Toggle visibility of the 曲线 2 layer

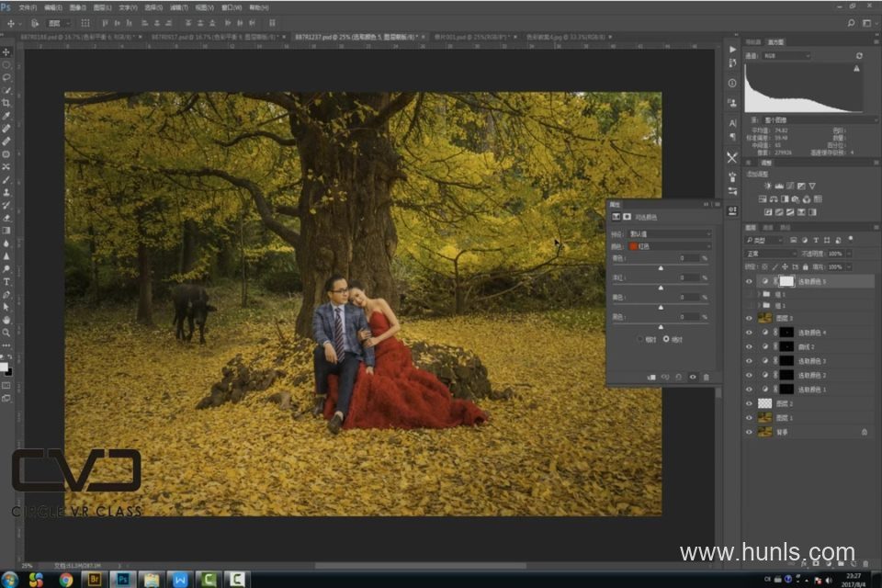click(749, 346)
